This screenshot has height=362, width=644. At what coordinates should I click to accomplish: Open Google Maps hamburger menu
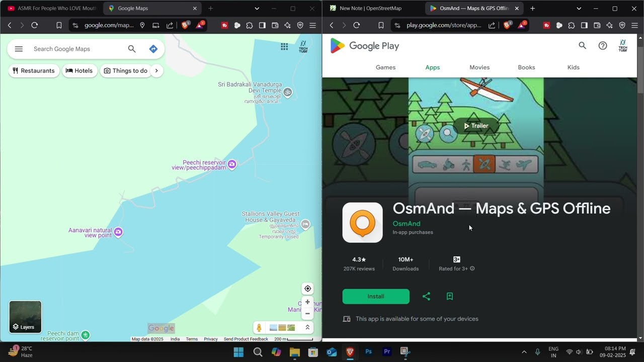point(19,49)
